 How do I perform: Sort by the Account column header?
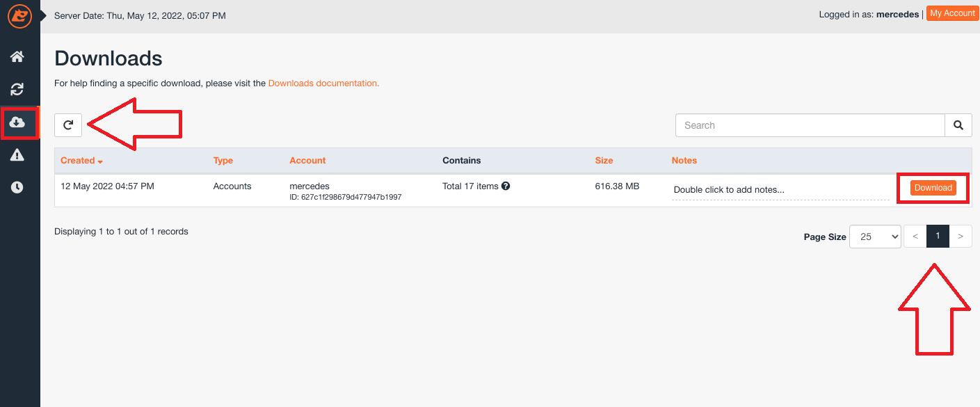(307, 161)
